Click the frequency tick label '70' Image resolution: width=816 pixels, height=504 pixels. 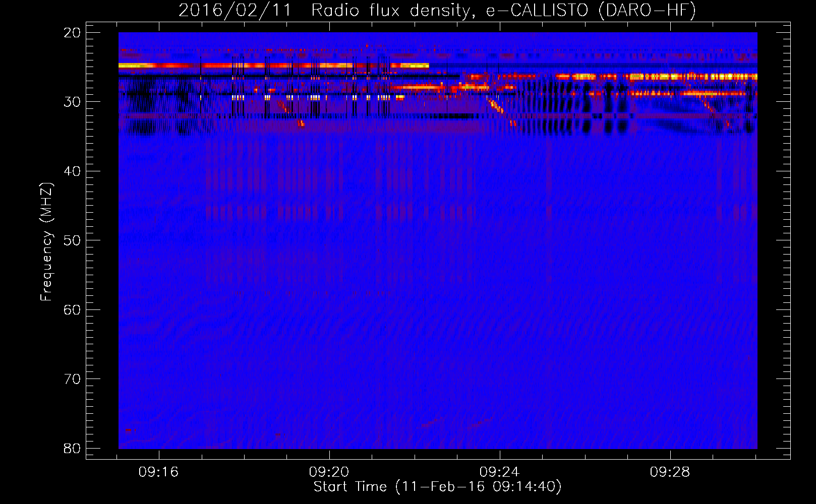point(72,379)
